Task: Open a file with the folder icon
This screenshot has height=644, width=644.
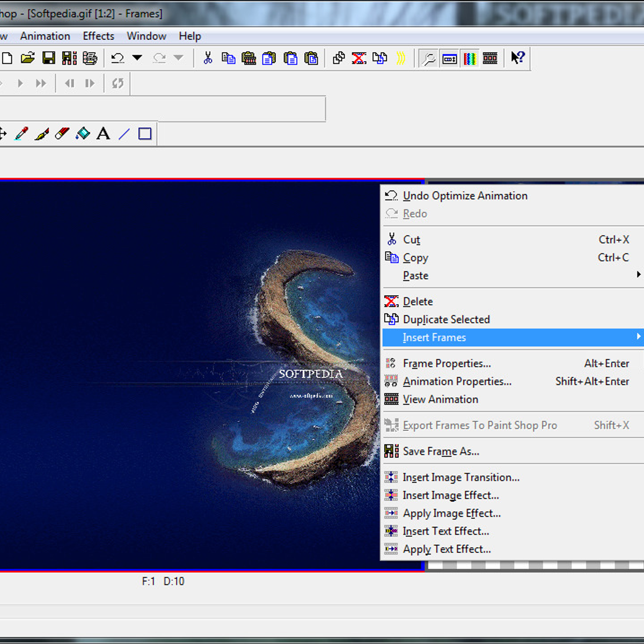Action: tap(27, 58)
